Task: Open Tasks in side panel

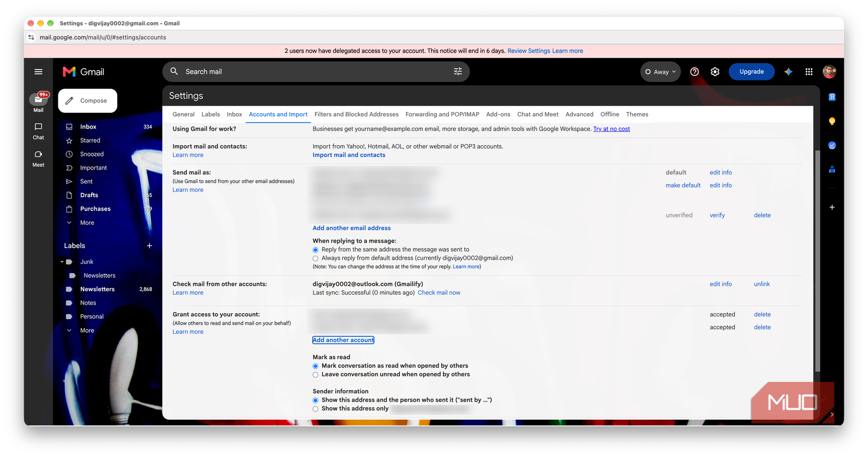Action: click(x=832, y=145)
